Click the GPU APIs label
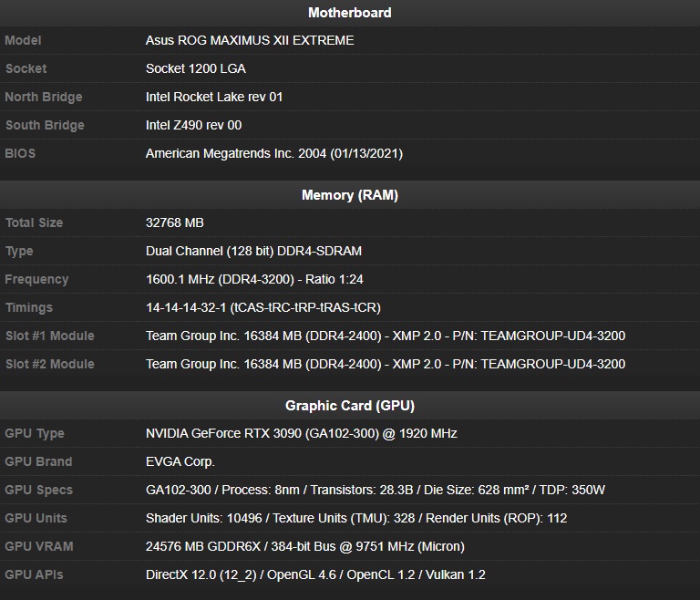Screen dimensions: 700x600 click(34, 574)
